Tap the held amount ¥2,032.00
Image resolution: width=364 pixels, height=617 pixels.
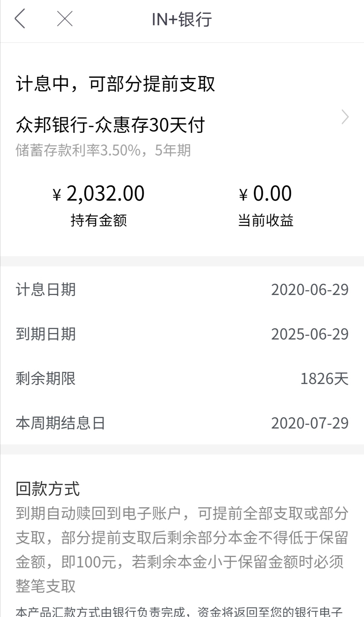click(99, 194)
